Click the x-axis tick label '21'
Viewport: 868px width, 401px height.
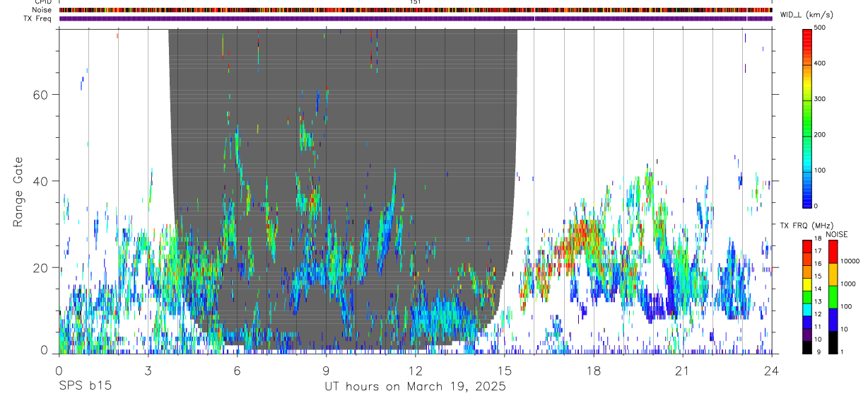coord(683,369)
